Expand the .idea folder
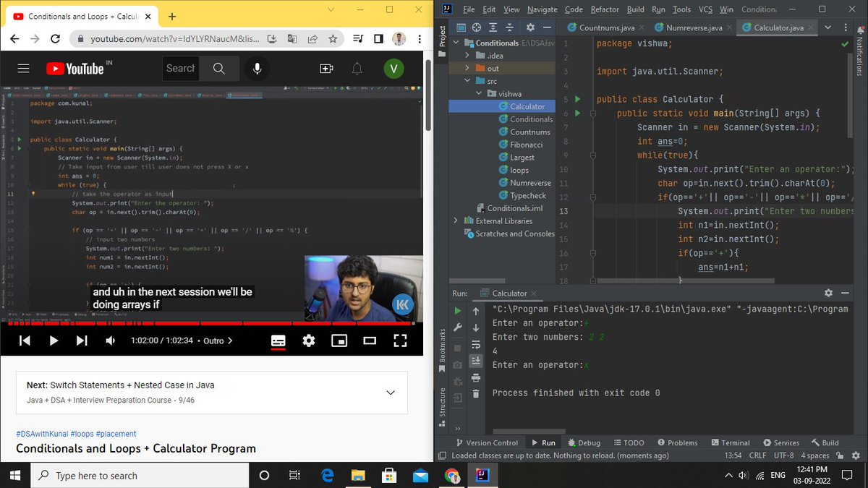Screen dimensions: 868x488 (467, 56)
